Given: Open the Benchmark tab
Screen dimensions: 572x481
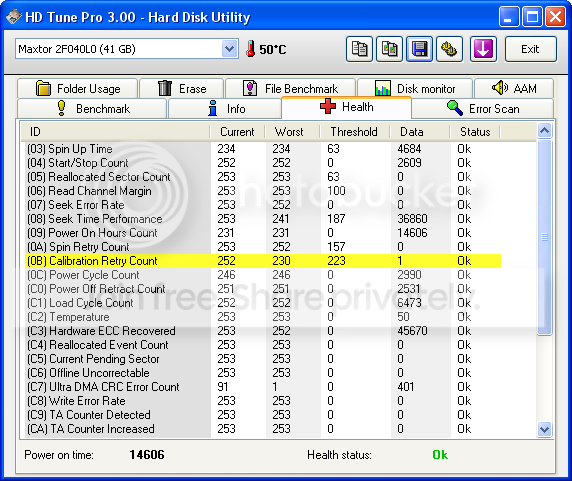Looking at the screenshot, I should [x=92, y=109].
